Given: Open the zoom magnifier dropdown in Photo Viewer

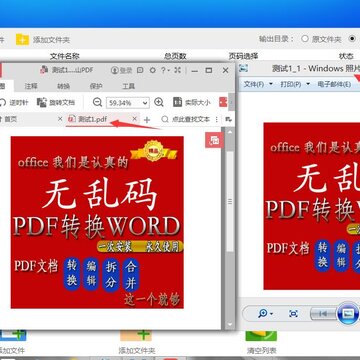Looking at the screenshot, I should coord(266,314).
